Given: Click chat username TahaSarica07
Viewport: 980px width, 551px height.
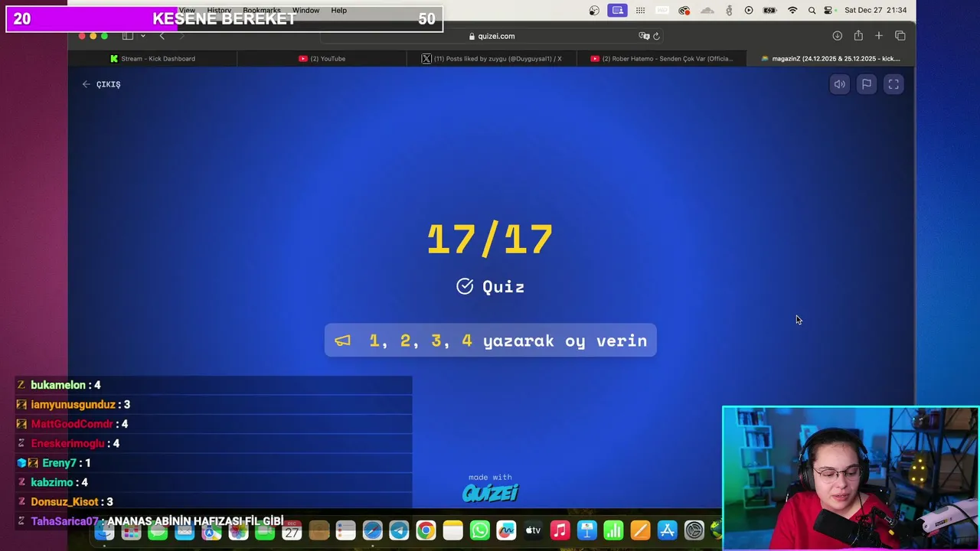Looking at the screenshot, I should (x=65, y=521).
